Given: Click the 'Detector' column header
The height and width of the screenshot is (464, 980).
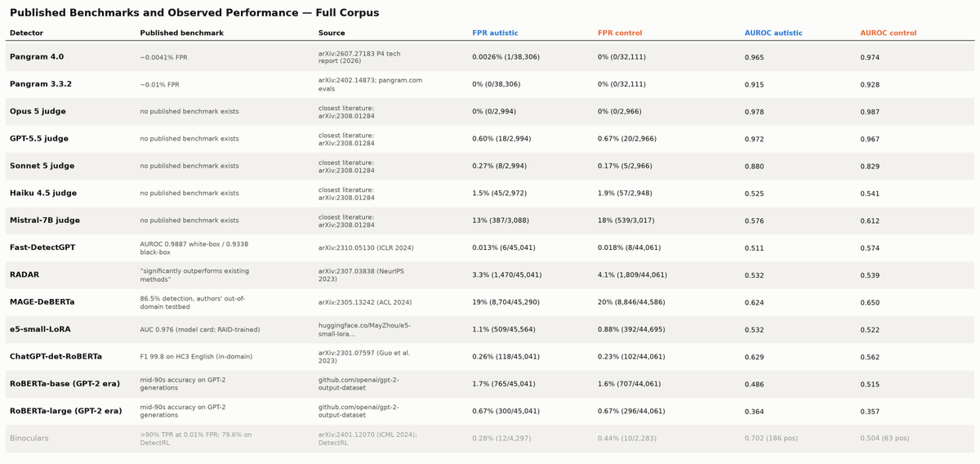Looking at the screenshot, I should click(x=26, y=33).
